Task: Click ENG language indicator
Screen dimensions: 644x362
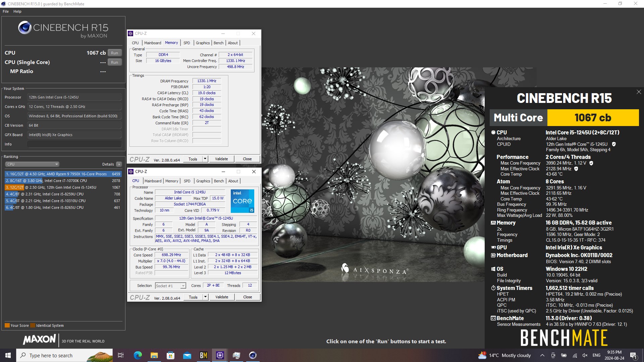Action: (596, 355)
